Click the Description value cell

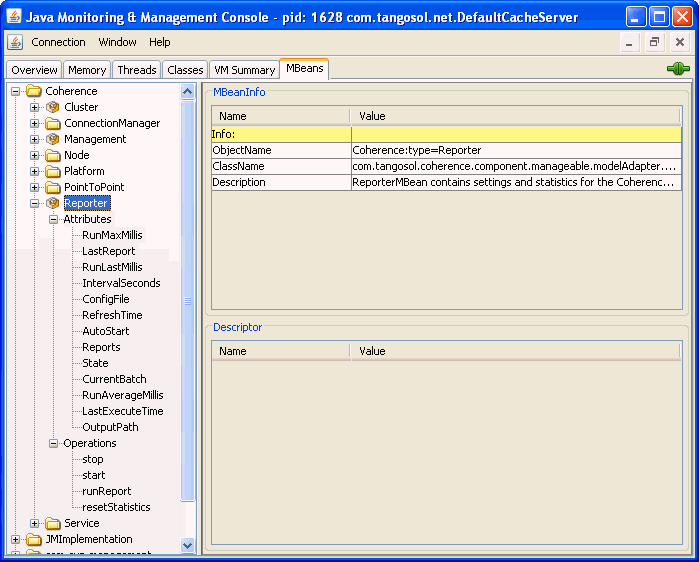(x=516, y=183)
